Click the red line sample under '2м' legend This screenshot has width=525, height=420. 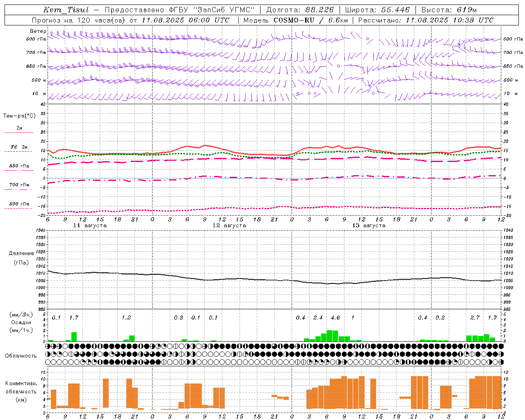19,133
